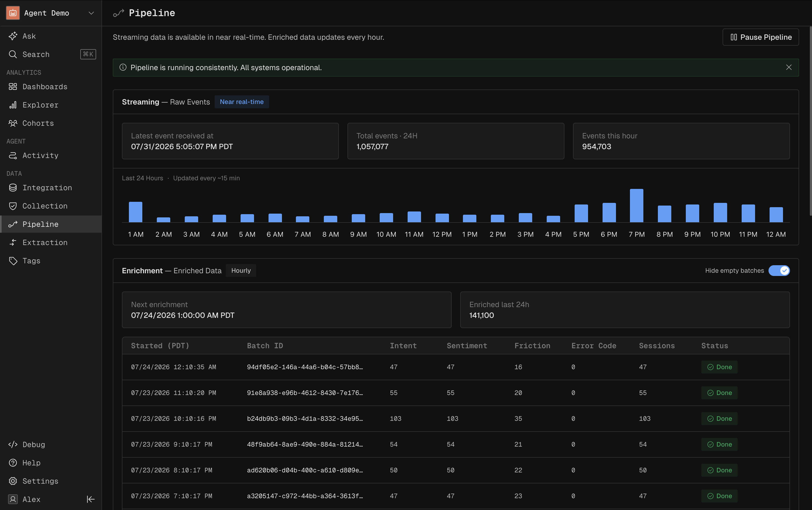Open the Integration database icon
This screenshot has height=510, width=812.
coord(13,188)
